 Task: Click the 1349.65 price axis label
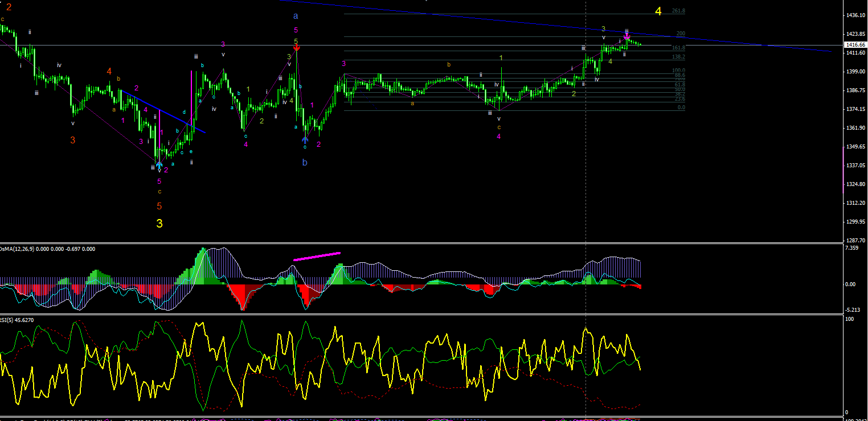click(x=856, y=147)
